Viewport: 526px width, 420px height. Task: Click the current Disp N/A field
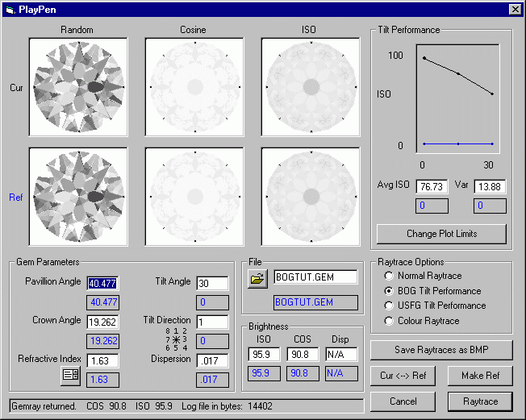341,355
